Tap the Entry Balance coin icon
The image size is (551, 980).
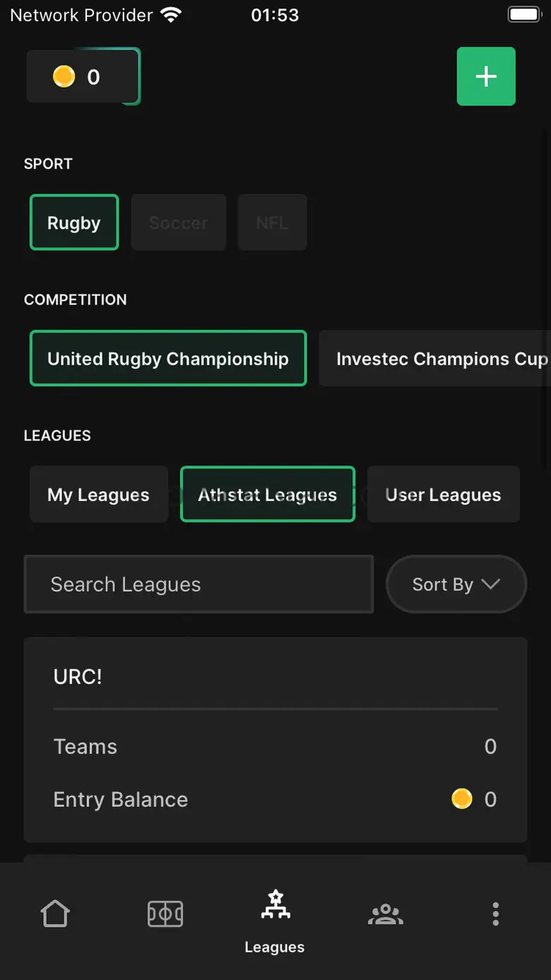[x=462, y=799]
